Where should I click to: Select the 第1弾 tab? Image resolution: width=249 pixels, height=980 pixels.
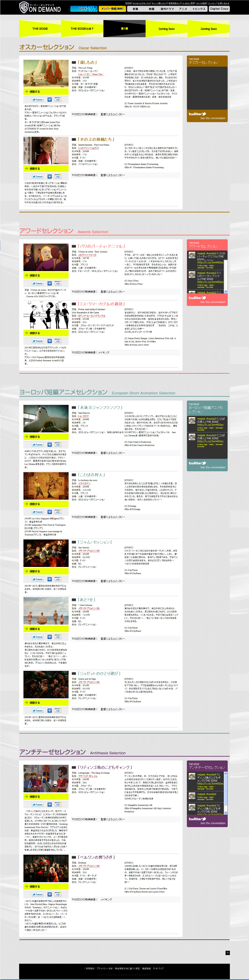tap(124, 29)
